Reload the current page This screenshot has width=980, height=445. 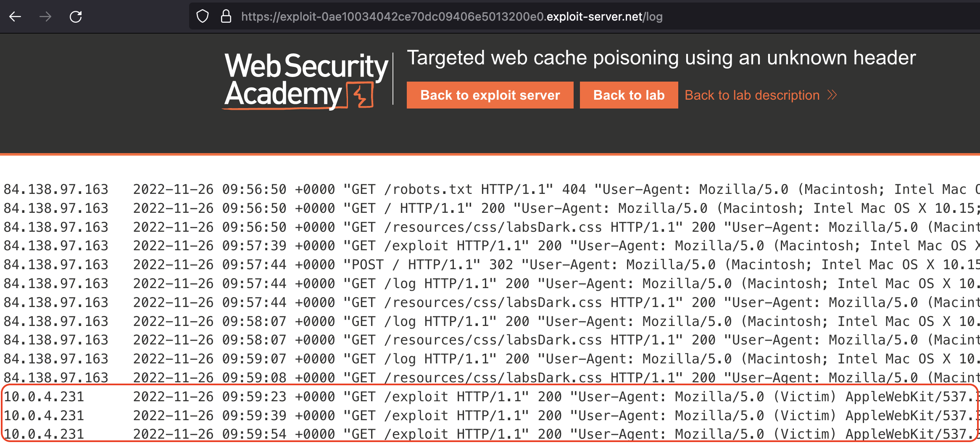76,17
